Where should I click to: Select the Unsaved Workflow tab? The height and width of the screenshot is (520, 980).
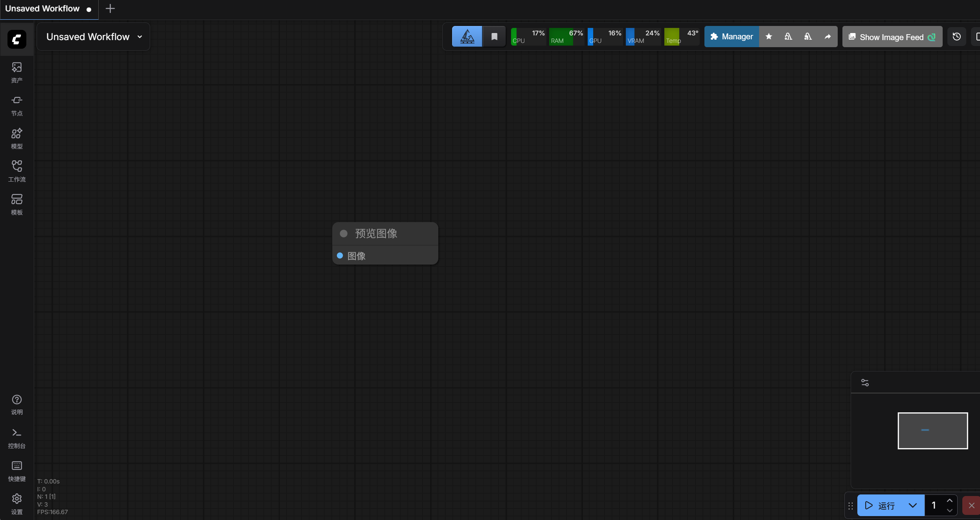42,9
